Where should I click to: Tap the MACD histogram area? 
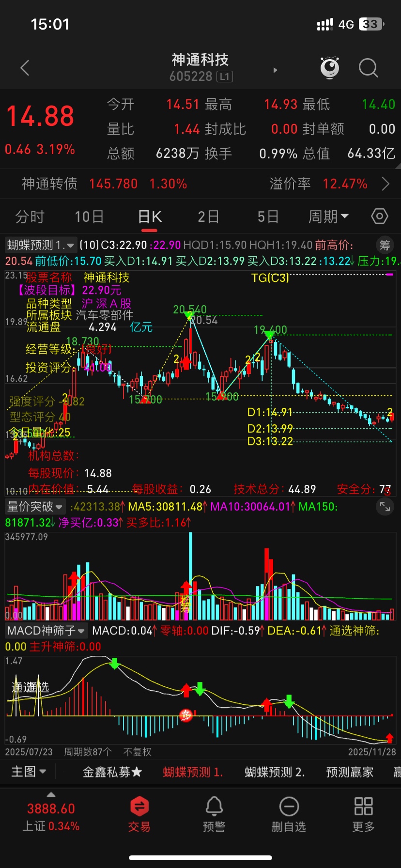200,700
